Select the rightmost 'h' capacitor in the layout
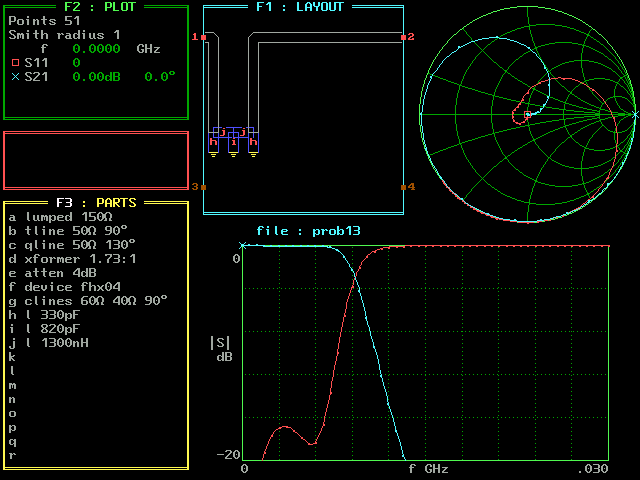Viewport: 640px width, 480px height. pyautogui.click(x=253, y=142)
